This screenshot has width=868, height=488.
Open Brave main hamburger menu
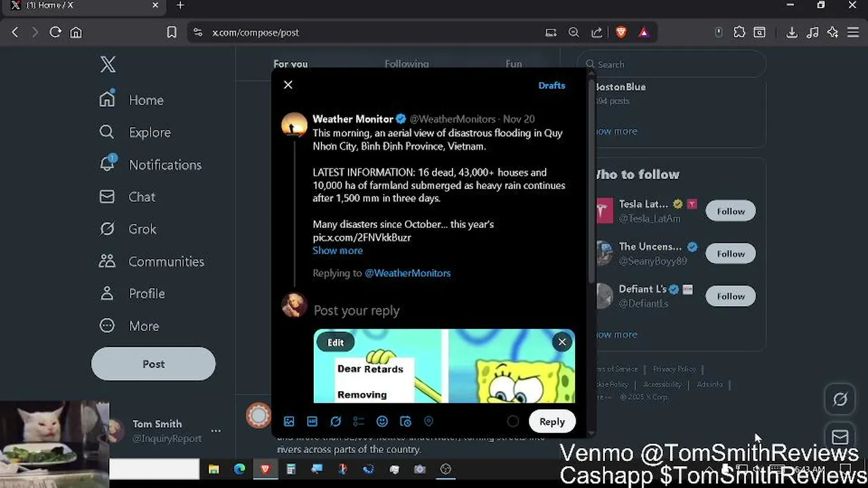[853, 32]
